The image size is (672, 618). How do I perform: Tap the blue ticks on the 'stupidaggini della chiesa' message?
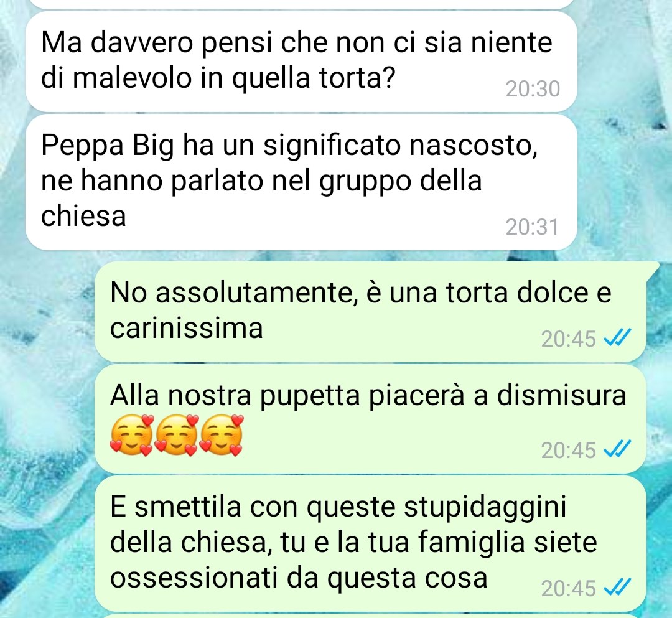pyautogui.click(x=617, y=587)
